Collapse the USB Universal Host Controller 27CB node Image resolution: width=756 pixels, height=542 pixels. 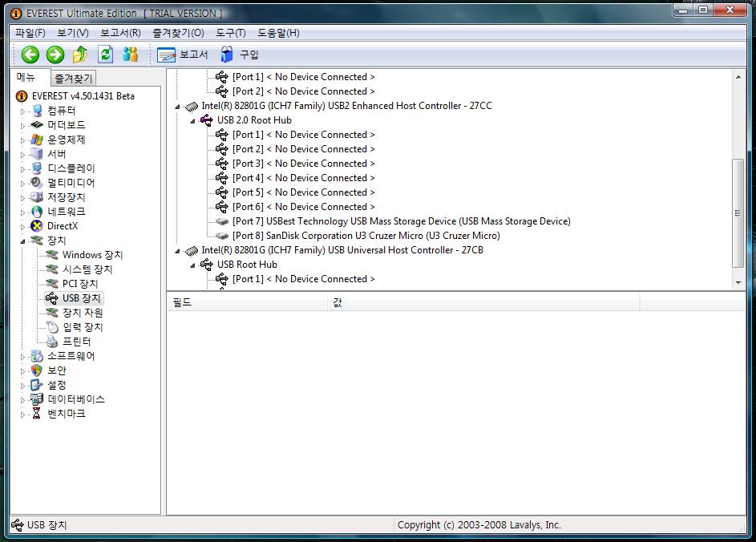177,251
